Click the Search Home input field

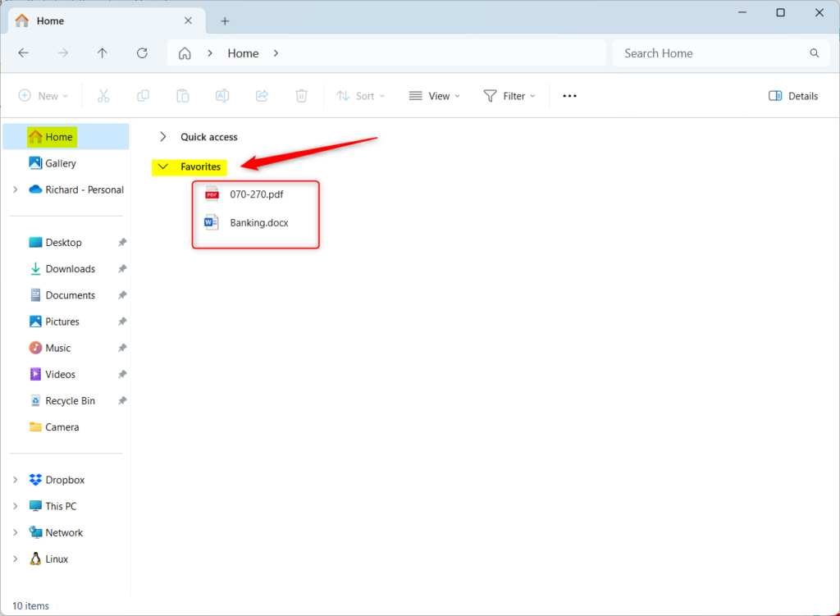[x=721, y=53]
